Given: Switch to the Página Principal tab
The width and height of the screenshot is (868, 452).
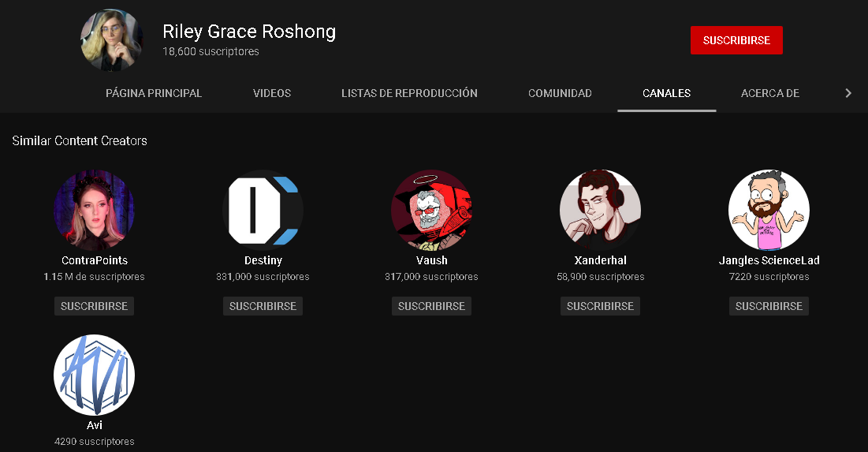Looking at the screenshot, I should tap(154, 93).
